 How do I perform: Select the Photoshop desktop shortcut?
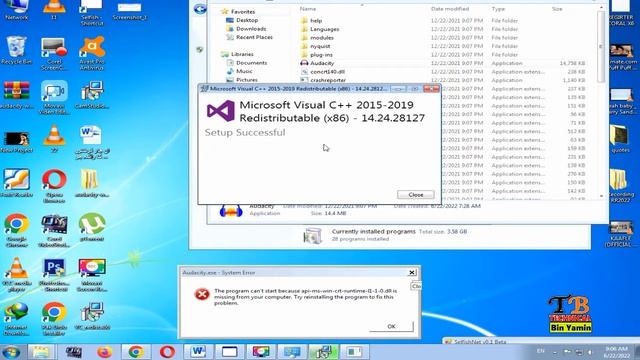(54, 275)
